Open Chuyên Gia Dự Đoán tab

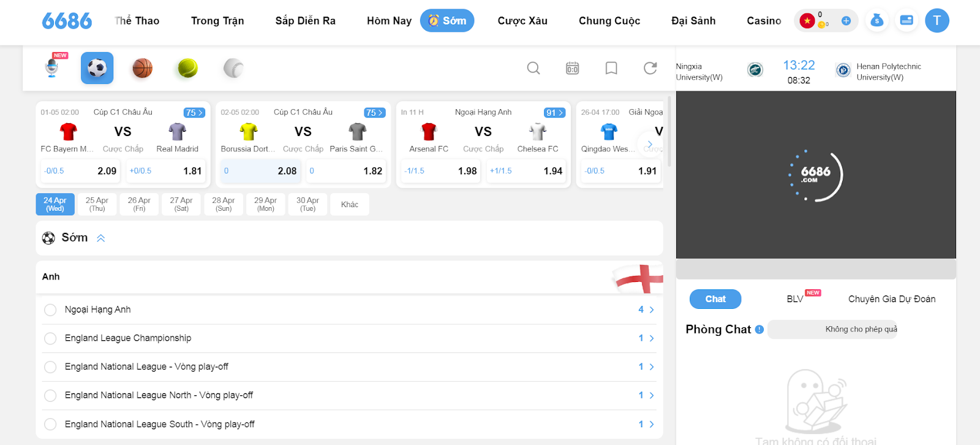click(x=892, y=299)
